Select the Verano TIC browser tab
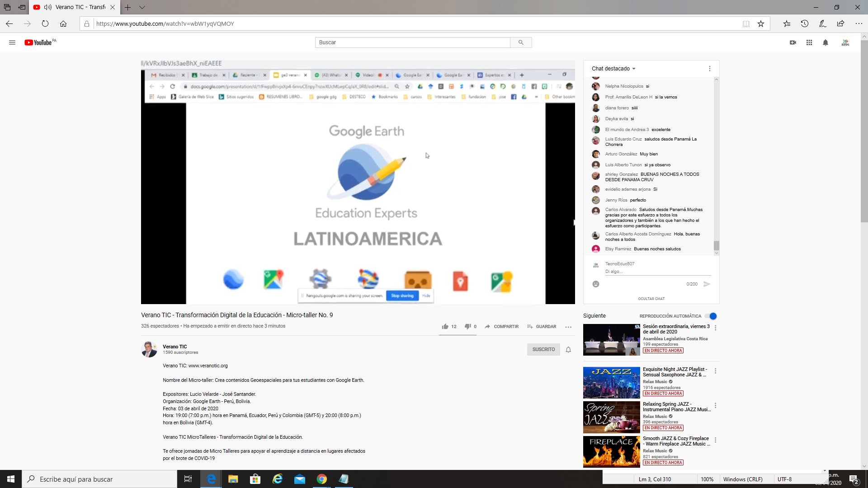 point(75,7)
